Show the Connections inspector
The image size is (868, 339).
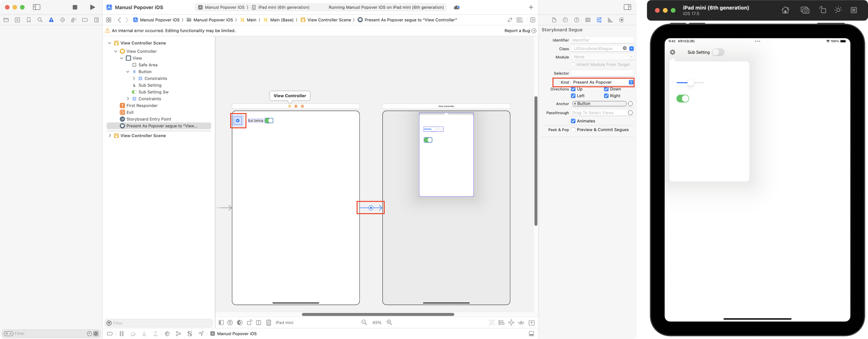[x=622, y=20]
